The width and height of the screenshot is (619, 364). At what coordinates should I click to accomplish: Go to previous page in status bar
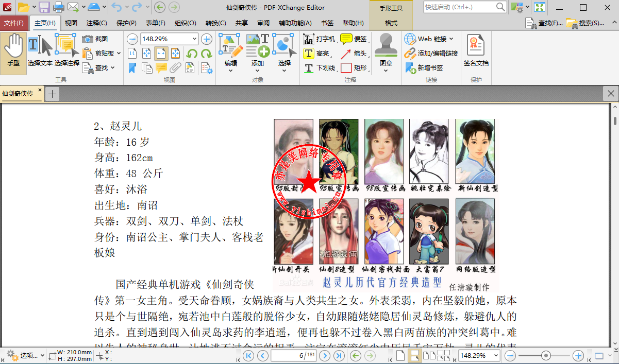click(263, 355)
